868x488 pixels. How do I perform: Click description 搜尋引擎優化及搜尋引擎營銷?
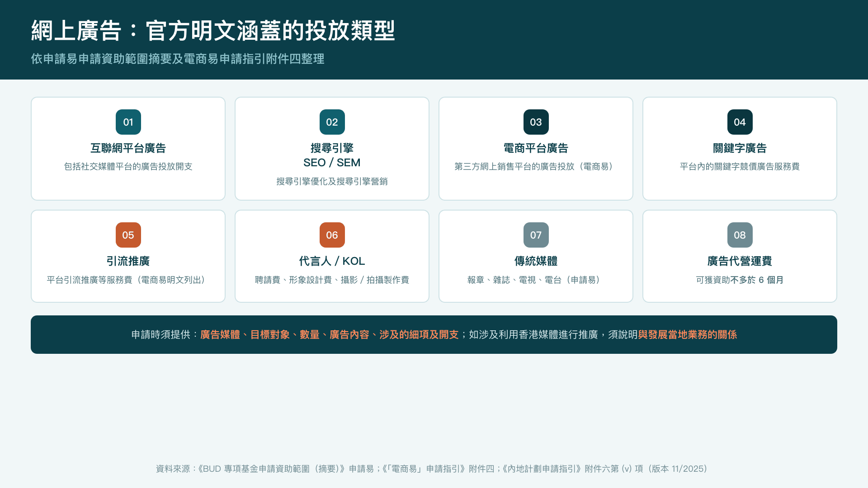pyautogui.click(x=332, y=182)
